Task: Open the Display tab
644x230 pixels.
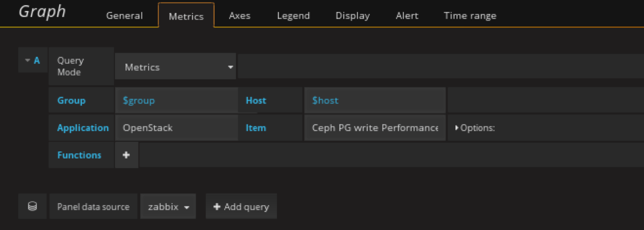Action: pos(353,16)
